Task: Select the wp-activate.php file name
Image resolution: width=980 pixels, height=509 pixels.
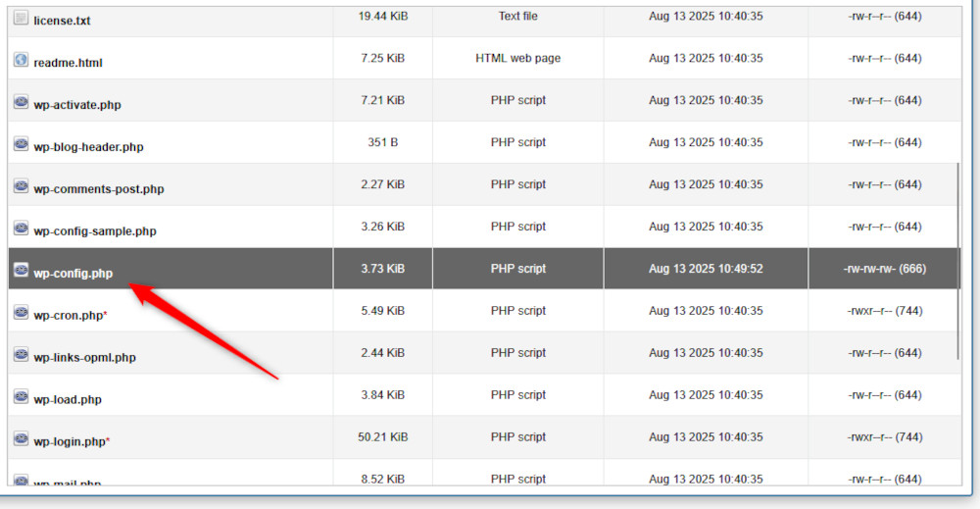Action: [x=76, y=104]
